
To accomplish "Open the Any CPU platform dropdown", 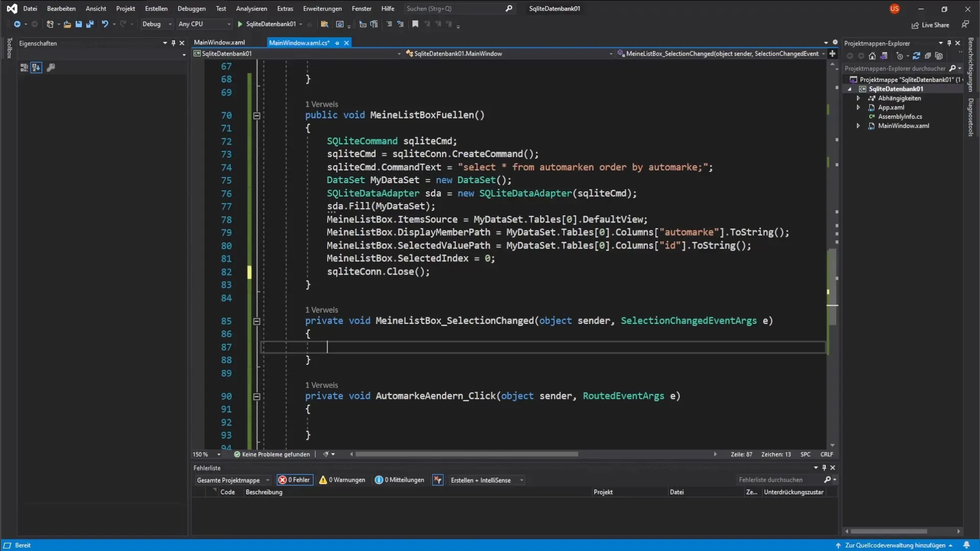I will [204, 24].
